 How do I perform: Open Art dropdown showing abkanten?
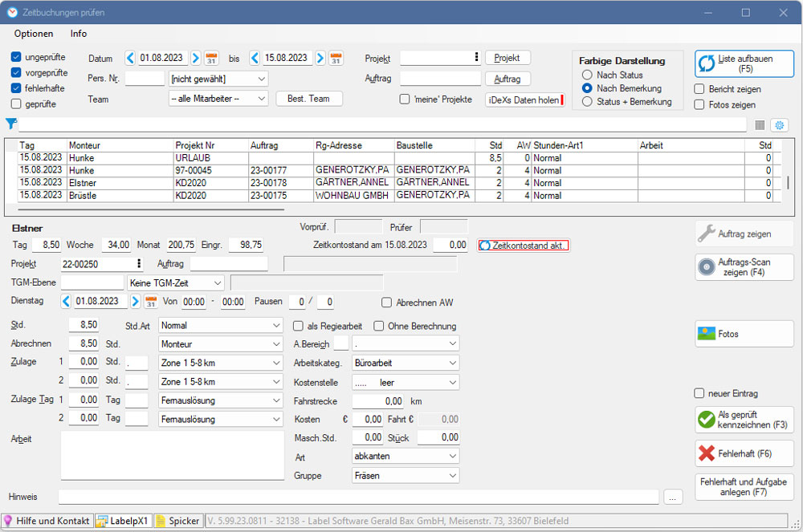pos(405,456)
